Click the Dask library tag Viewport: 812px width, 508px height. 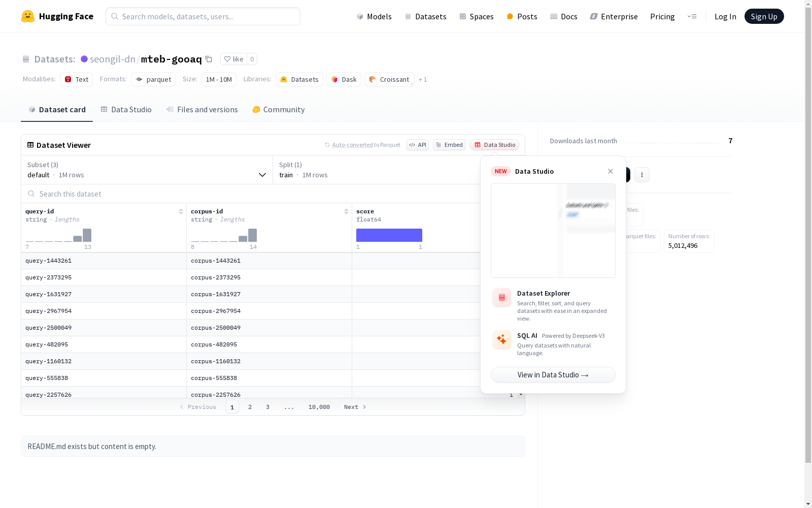[x=344, y=79]
